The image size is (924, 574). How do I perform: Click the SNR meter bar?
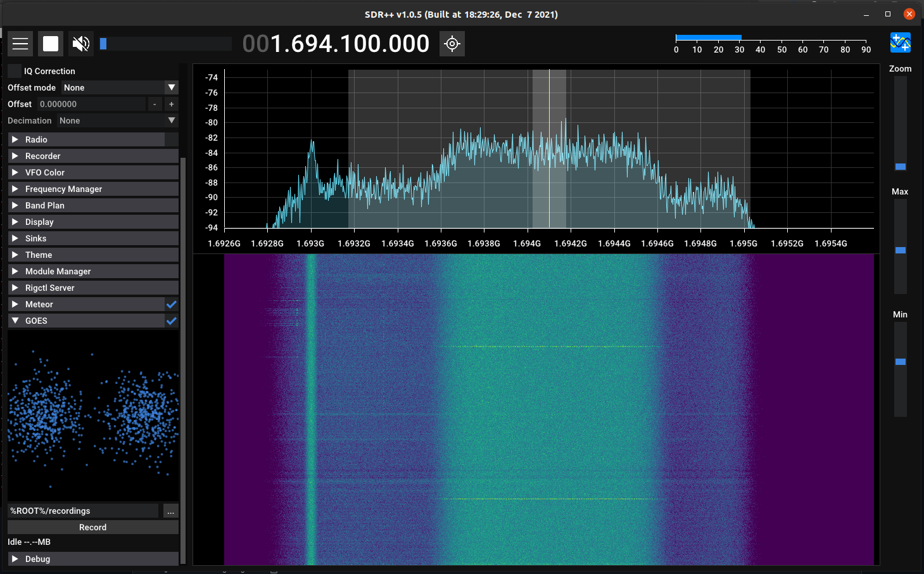coord(708,38)
